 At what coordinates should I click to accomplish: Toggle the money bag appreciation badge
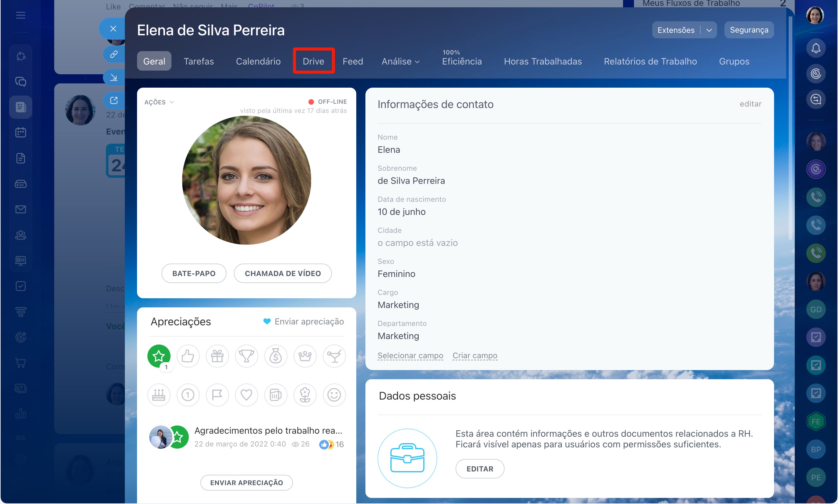pos(276,356)
